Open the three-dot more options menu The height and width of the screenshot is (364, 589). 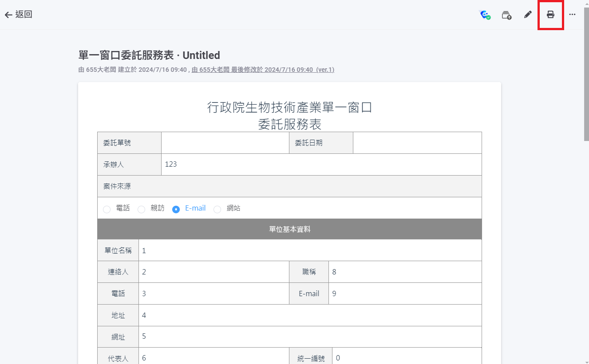coord(572,15)
